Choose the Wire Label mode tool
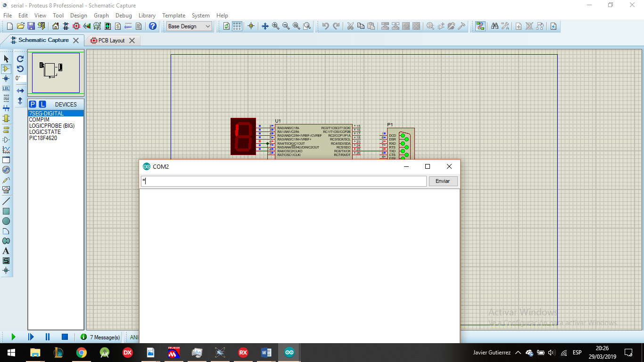 (x=6, y=89)
